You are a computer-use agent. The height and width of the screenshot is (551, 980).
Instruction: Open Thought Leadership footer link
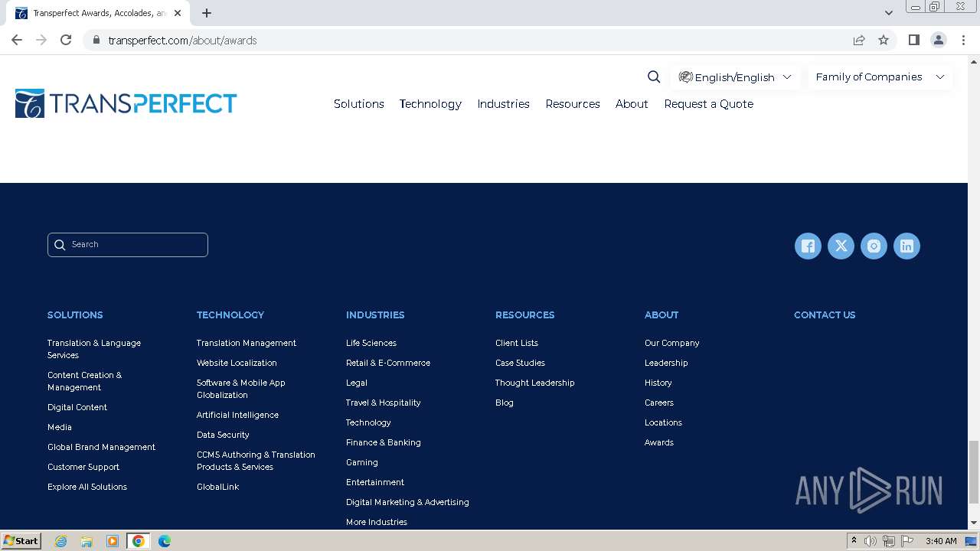coord(534,383)
